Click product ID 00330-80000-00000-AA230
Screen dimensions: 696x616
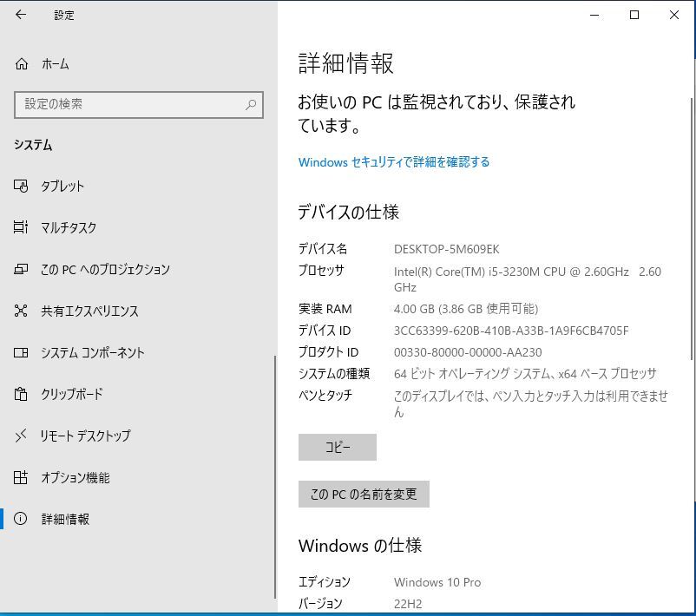tap(468, 352)
